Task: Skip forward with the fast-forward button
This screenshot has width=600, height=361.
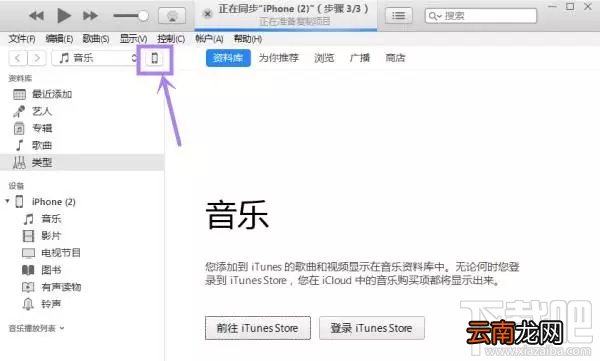Action: (x=90, y=16)
